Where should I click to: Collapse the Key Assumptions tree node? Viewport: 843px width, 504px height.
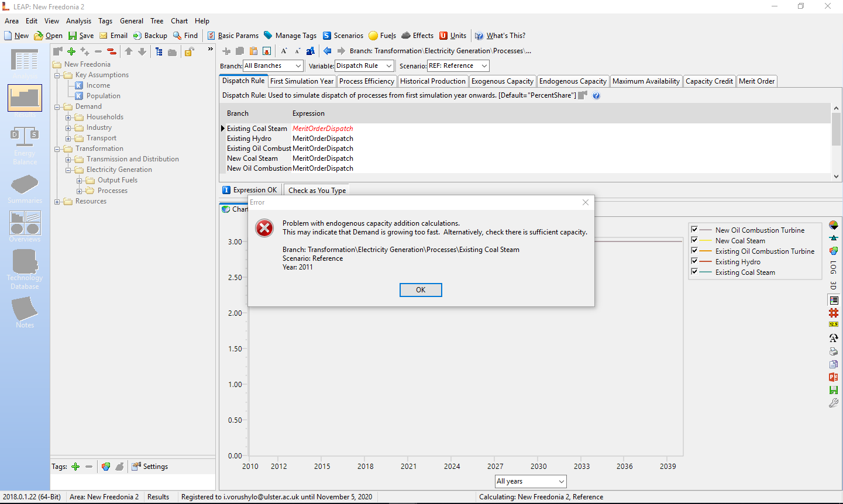point(57,75)
